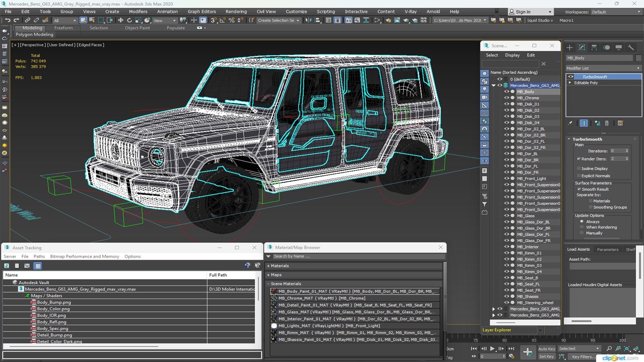The width and height of the screenshot is (644, 362).
Task: Open the selection filter All dropdown
Action: coord(65,20)
